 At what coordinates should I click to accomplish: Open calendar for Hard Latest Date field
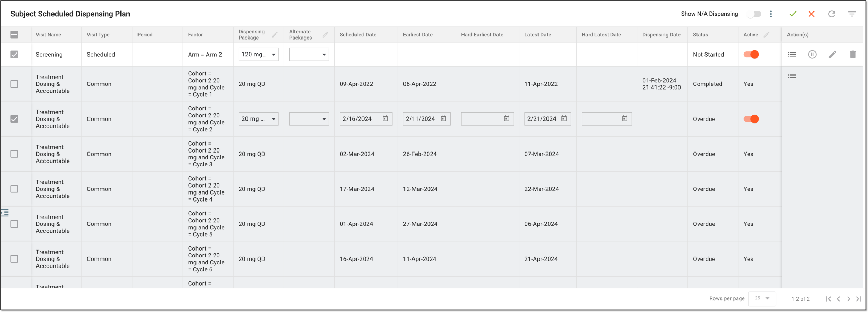[x=625, y=118]
